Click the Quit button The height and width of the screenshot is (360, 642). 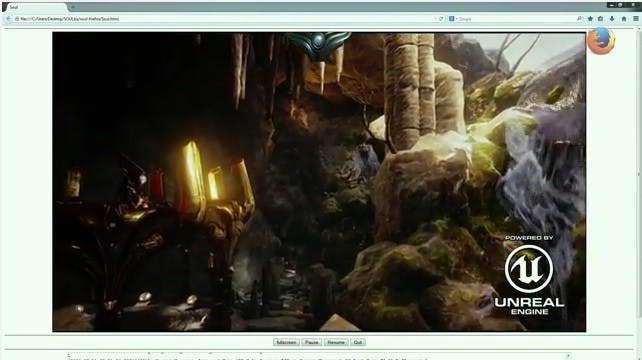tap(358, 342)
